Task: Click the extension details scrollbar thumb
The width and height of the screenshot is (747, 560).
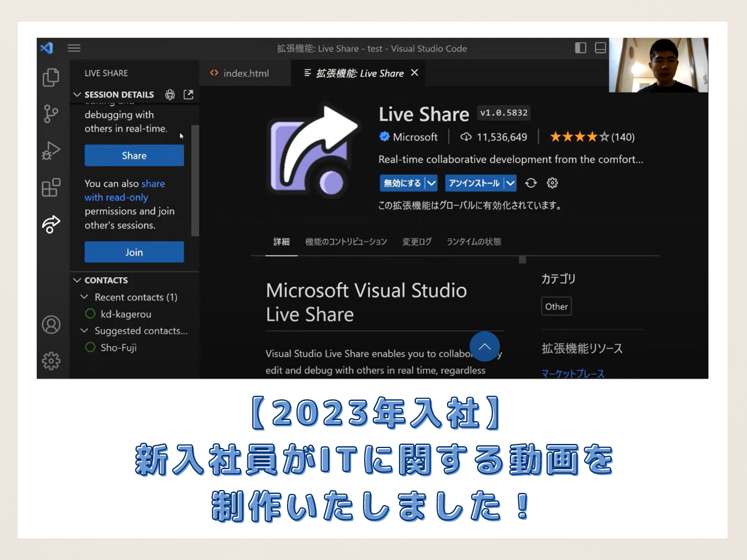Action: (x=522, y=260)
